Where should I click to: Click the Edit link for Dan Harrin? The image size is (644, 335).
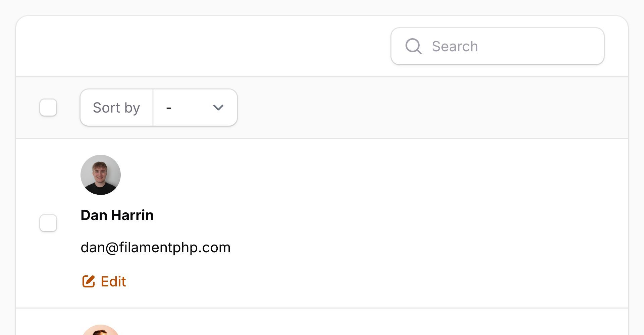coord(104,281)
